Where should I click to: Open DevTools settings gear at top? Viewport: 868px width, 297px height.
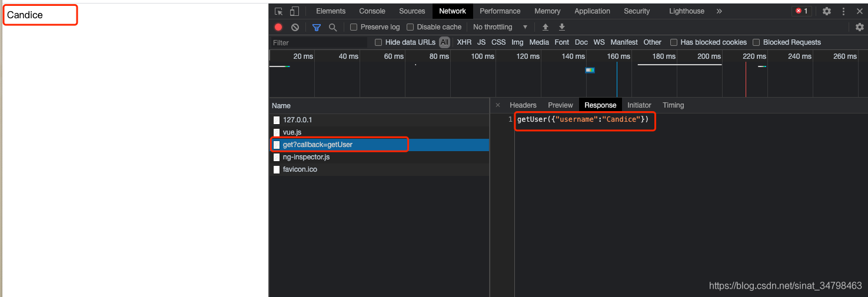point(827,11)
